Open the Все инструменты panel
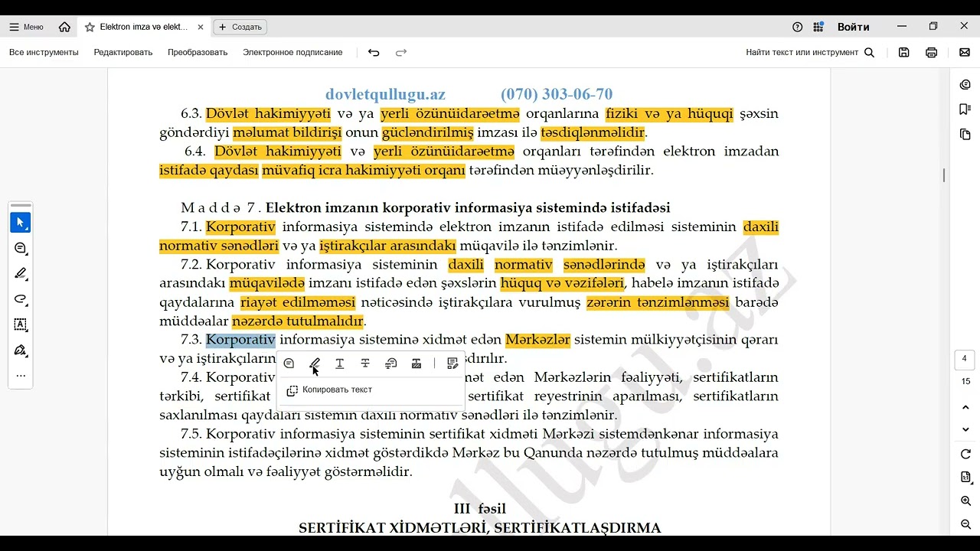This screenshot has width=980, height=551. (44, 53)
